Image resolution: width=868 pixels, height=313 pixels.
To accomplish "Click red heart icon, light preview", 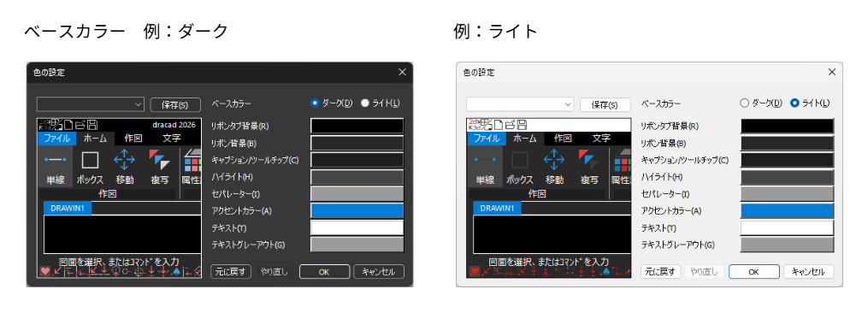I will pyautogui.click(x=475, y=271).
